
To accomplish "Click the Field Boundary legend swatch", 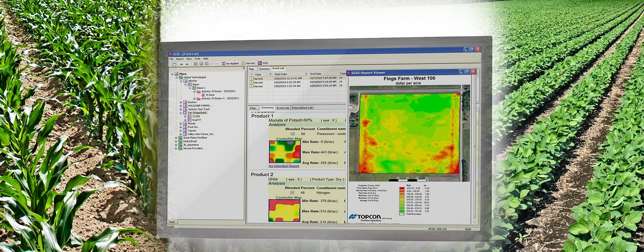I will pyautogui.click(x=402, y=214).
